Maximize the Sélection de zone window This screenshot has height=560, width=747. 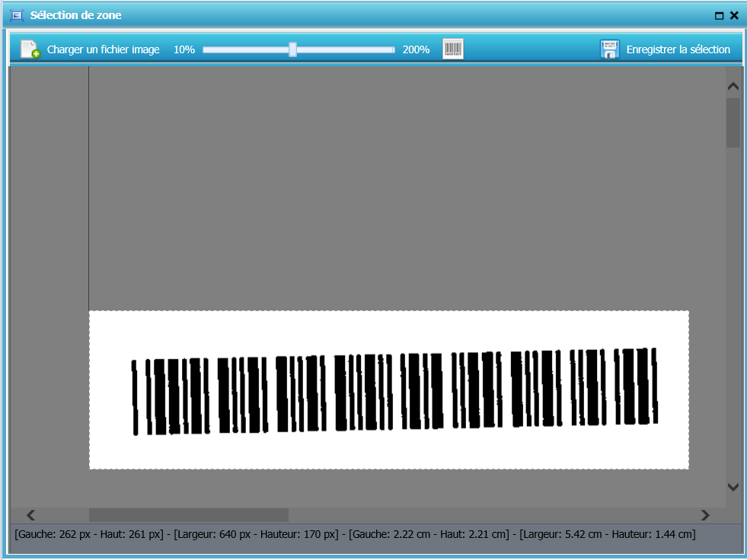coord(719,15)
